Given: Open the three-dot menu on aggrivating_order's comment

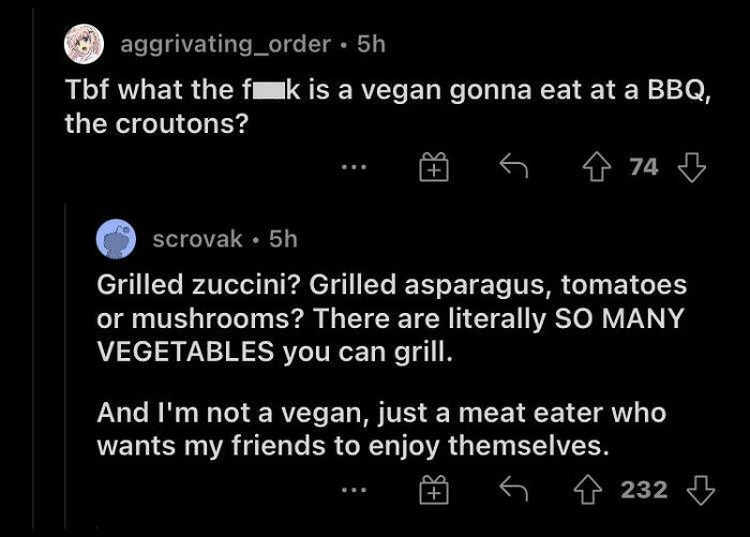Looking at the screenshot, I should coord(353,167).
